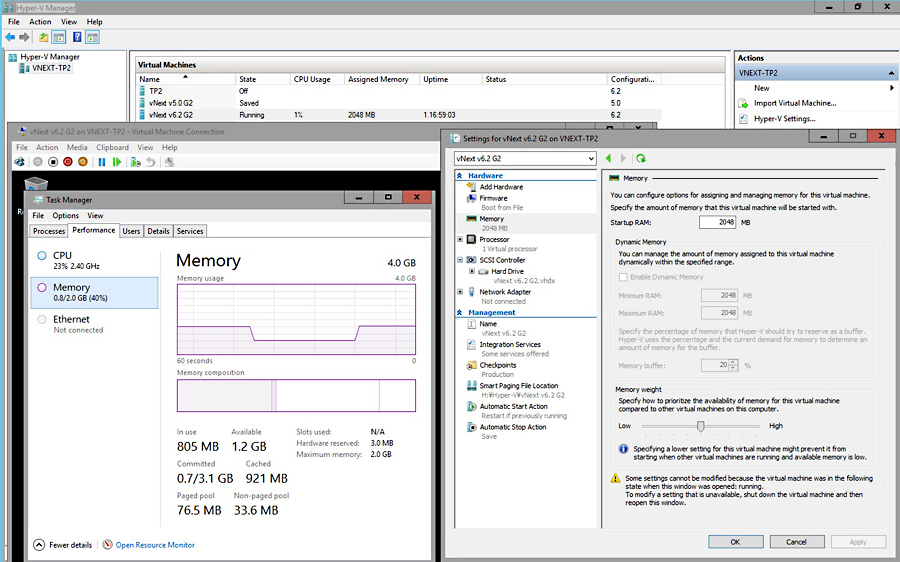Image resolution: width=900 pixels, height=562 pixels.
Task: Click Import Virtual Machine action
Action: click(x=795, y=103)
